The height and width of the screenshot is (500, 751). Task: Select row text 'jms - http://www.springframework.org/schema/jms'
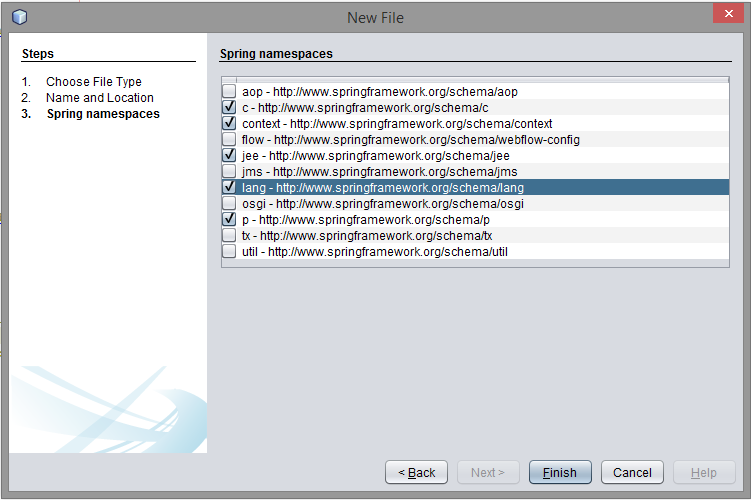(379, 171)
